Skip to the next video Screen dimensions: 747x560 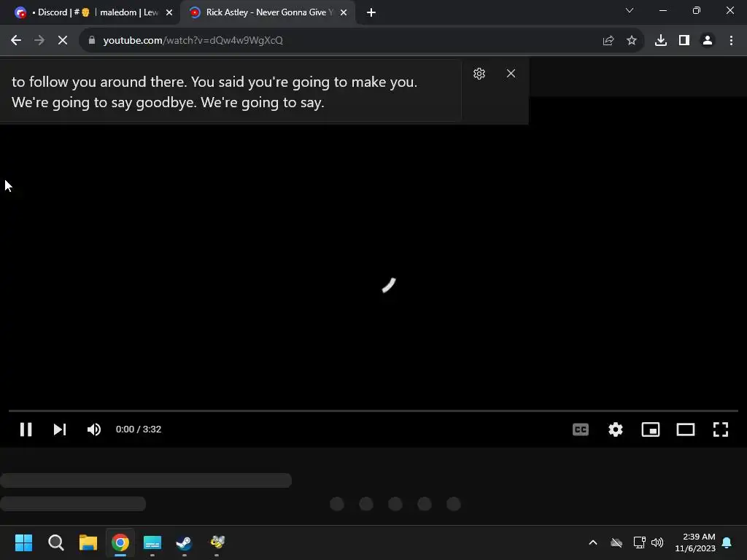(x=60, y=429)
